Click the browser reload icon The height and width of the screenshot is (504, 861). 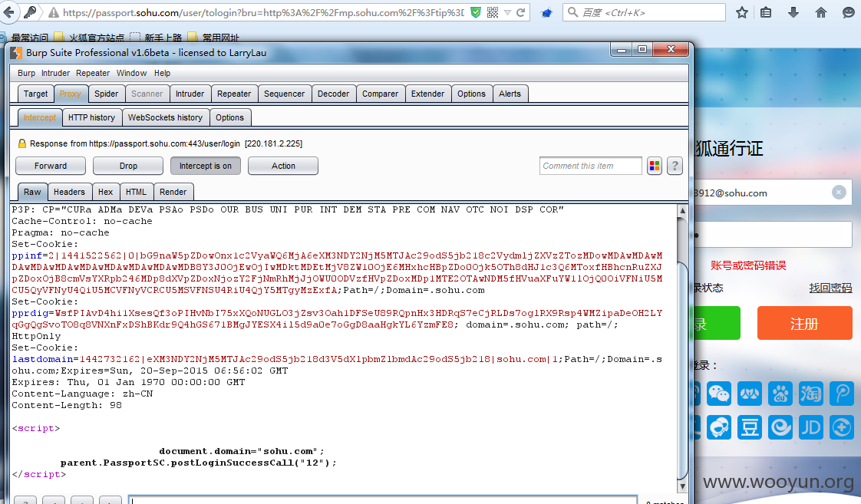click(x=520, y=12)
